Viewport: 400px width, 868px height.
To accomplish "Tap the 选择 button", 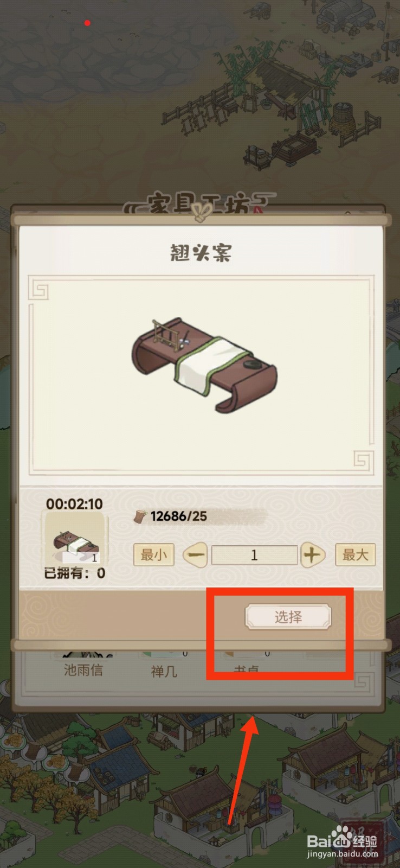I will 288,617.
